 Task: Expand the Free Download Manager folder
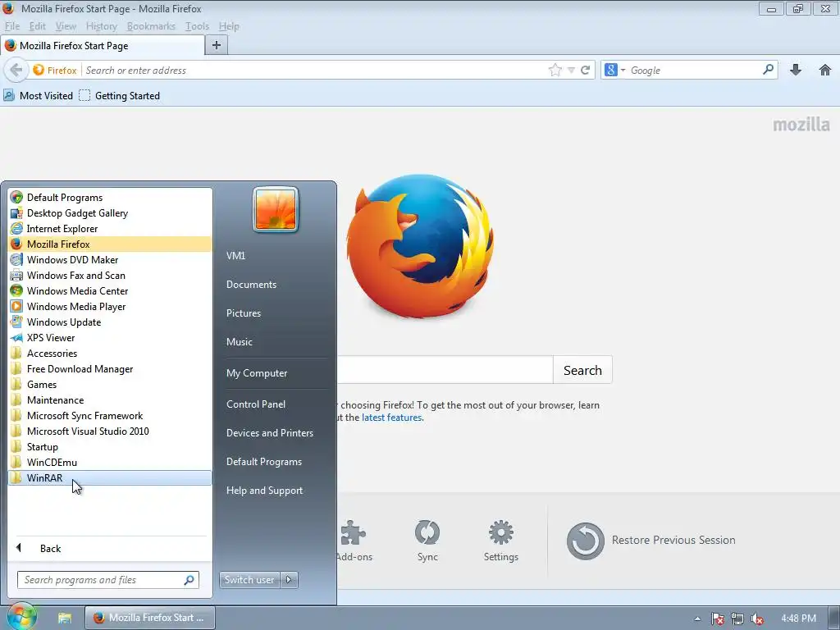tap(110, 369)
